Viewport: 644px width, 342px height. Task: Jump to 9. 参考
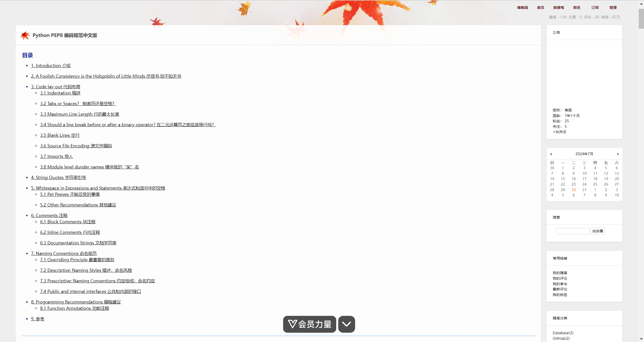37,319
